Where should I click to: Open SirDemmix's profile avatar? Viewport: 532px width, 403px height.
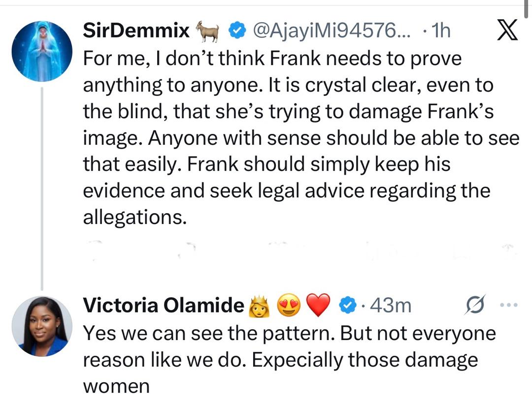click(x=42, y=51)
